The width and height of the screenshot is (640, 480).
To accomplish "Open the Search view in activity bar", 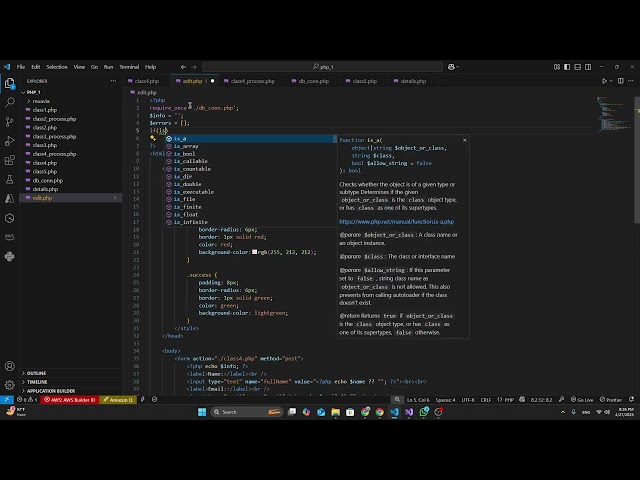I will point(10,102).
